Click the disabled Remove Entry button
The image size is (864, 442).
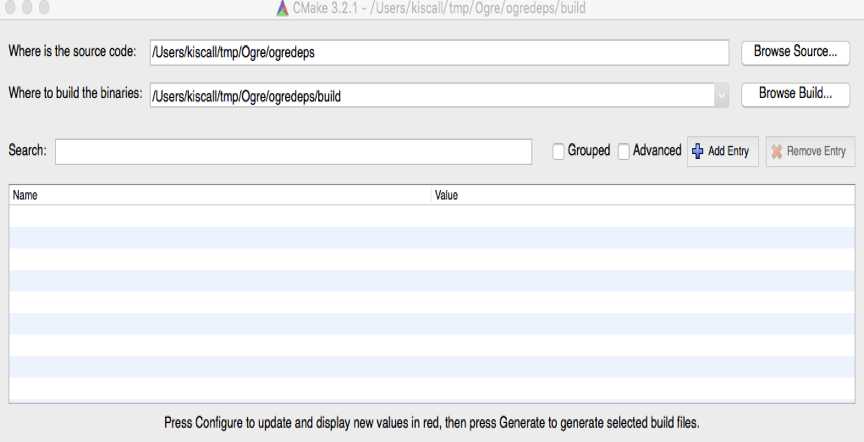[810, 151]
